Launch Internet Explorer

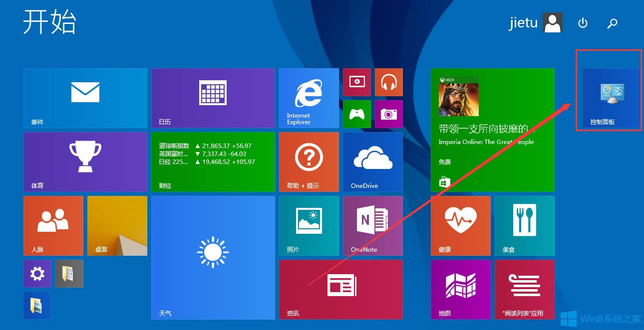click(x=309, y=98)
